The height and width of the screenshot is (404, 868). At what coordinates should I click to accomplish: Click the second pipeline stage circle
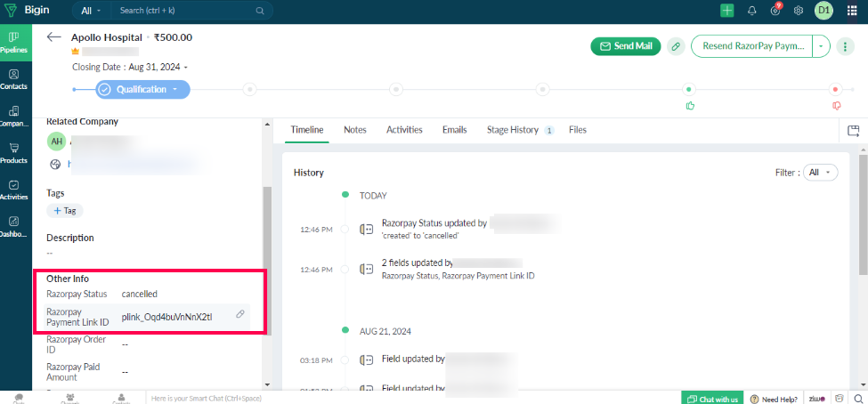coord(249,89)
